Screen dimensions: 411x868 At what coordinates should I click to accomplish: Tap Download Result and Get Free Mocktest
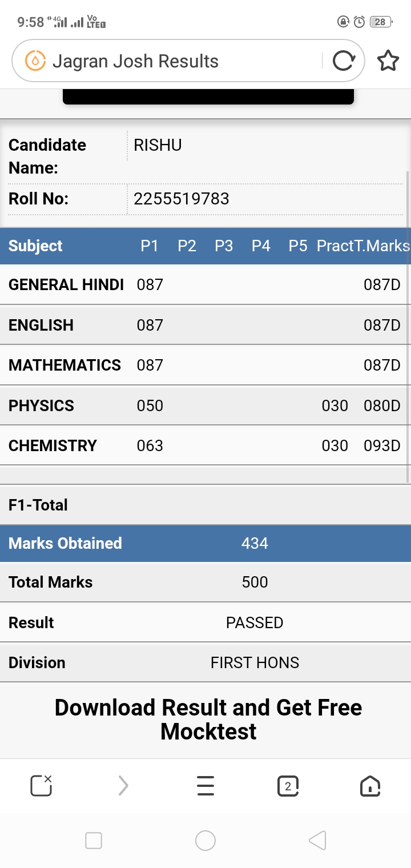tap(208, 720)
